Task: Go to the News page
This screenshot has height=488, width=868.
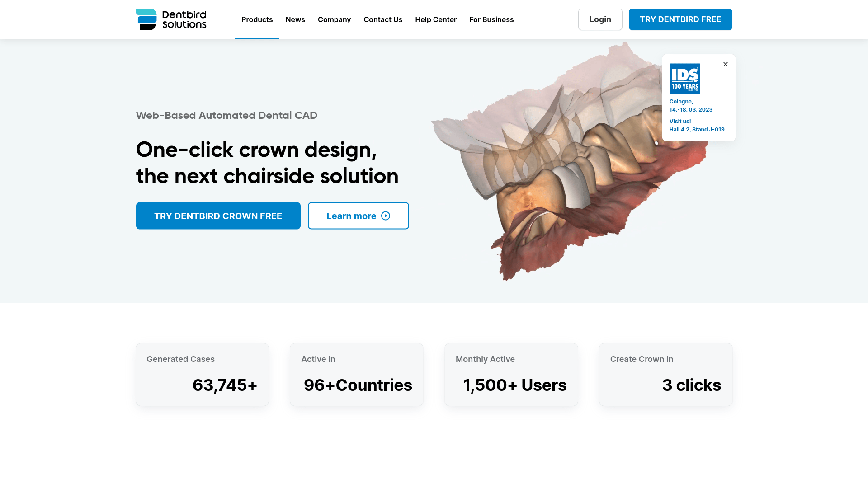Action: (x=295, y=19)
